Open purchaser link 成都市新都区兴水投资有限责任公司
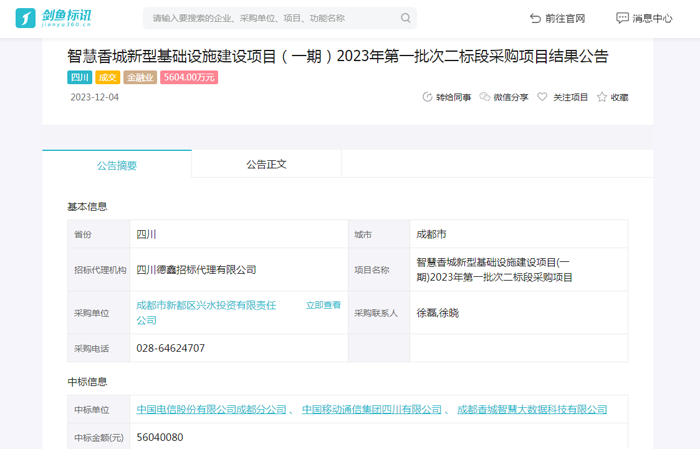Viewport: 700px width, 449px height. click(206, 312)
